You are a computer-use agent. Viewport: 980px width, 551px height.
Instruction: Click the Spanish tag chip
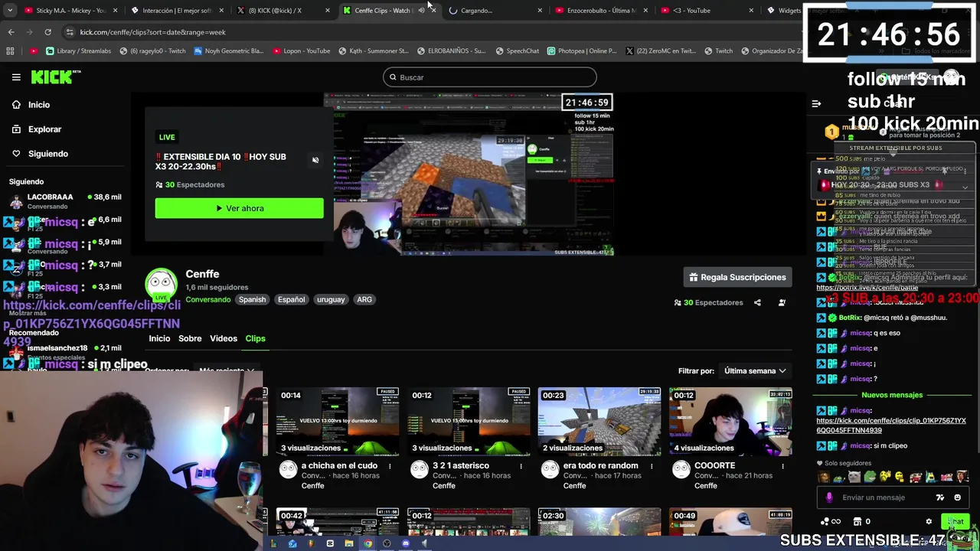tap(252, 299)
